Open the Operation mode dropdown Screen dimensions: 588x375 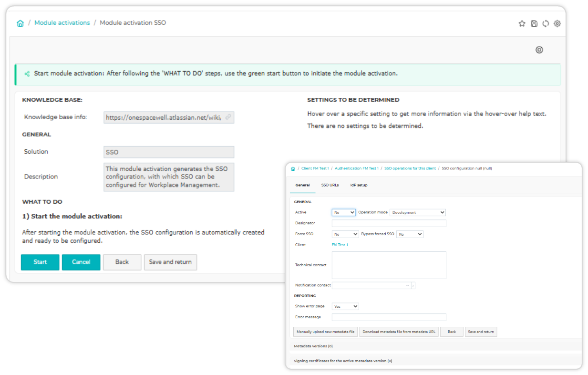click(418, 212)
